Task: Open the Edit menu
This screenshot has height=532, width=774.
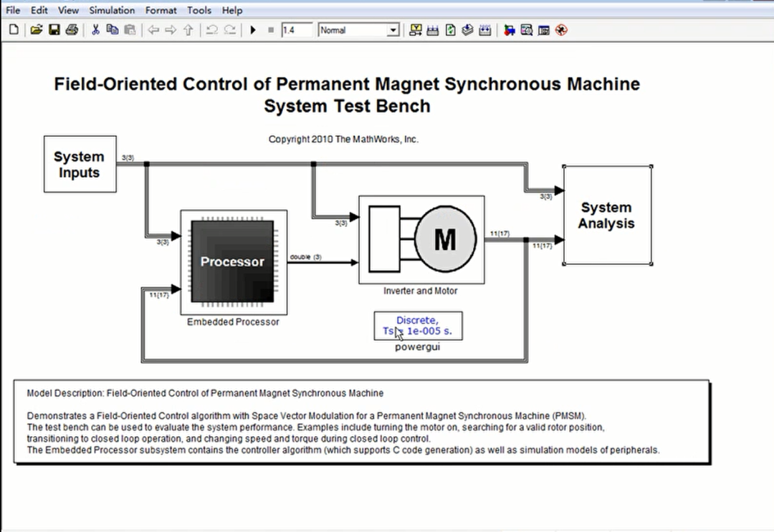Action: (x=39, y=10)
